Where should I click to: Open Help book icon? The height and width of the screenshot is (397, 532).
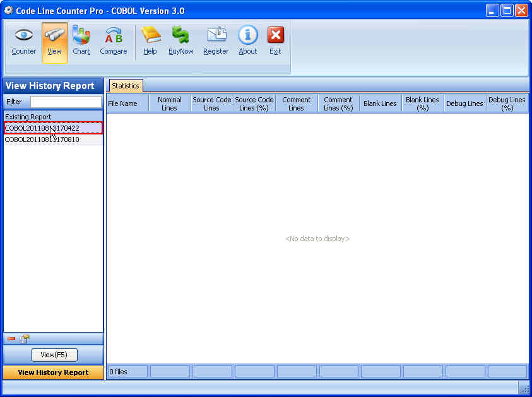click(x=150, y=41)
